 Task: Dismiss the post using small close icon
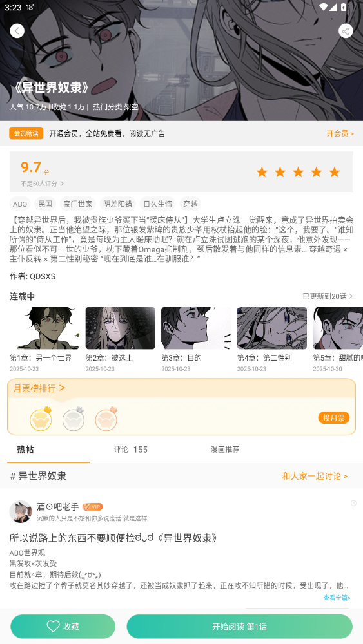coord(353,503)
